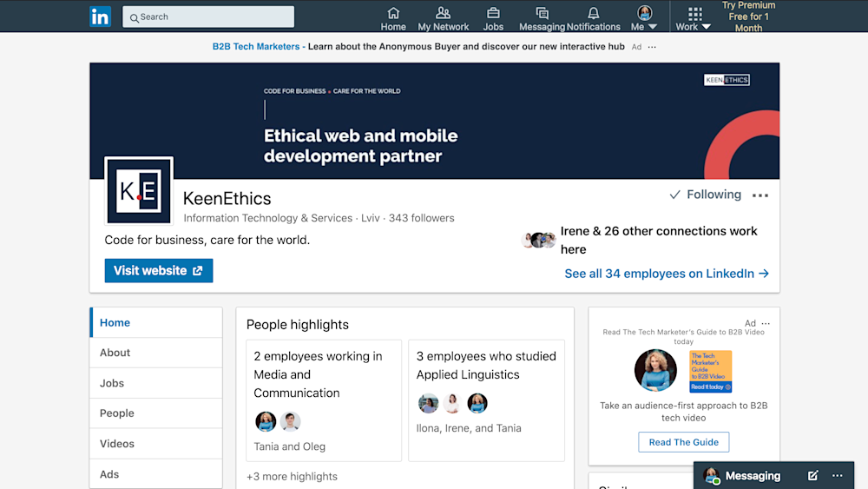The width and height of the screenshot is (868, 489).
Task: Click compose new message icon
Action: pyautogui.click(x=812, y=476)
